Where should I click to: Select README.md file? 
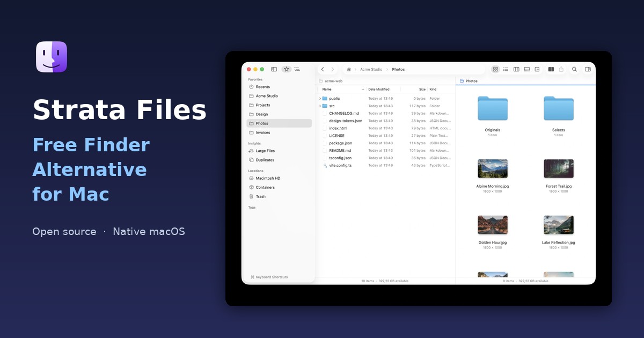pyautogui.click(x=385, y=151)
